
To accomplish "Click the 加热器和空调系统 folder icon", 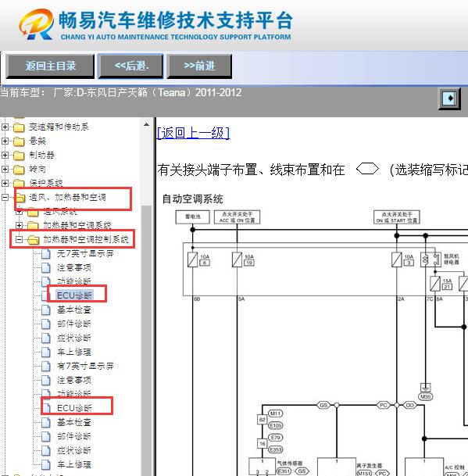I will click(x=33, y=226).
